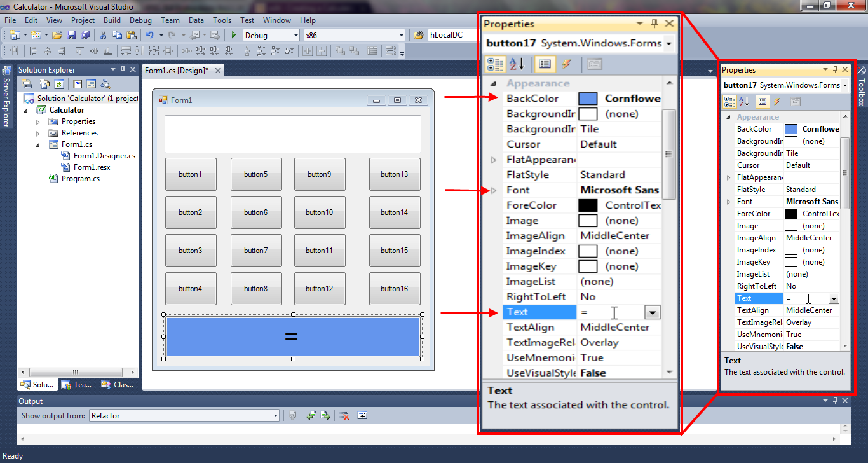Start debugging with the green play arrow
Viewport: 868px width, 463px height.
[x=233, y=35]
